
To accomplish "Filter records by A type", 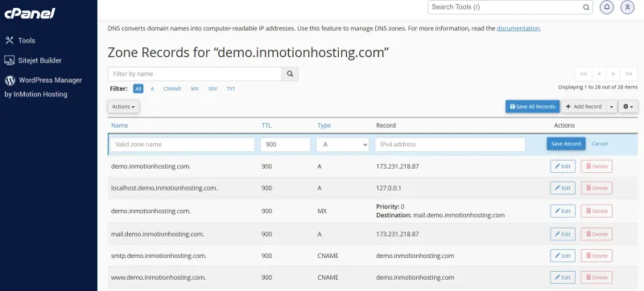I will [x=152, y=88].
